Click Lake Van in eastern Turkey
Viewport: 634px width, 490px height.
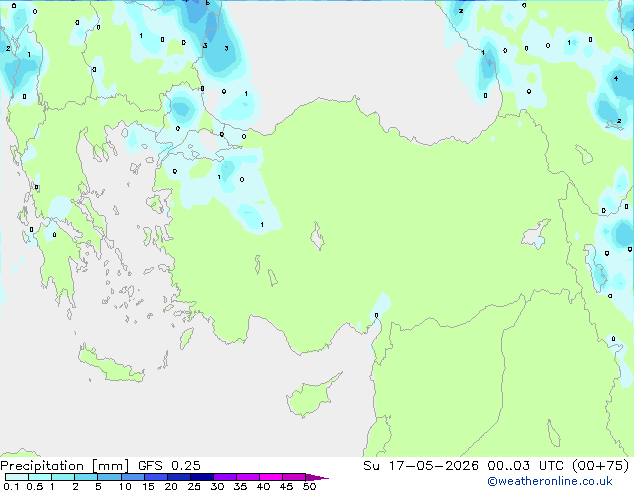pos(536,234)
